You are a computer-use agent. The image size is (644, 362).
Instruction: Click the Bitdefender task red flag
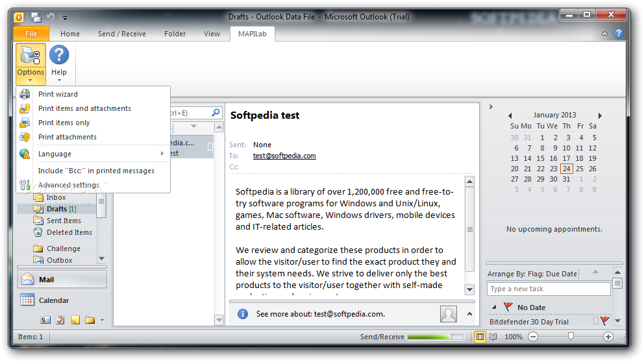pos(605,320)
